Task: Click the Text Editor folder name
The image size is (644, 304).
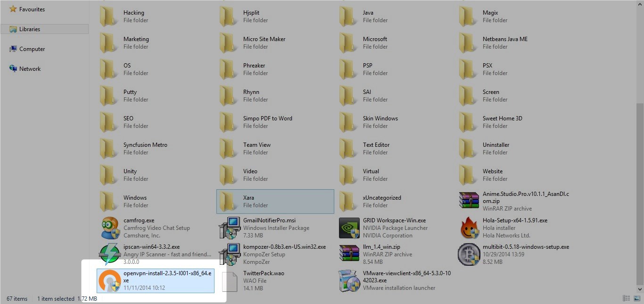Action: tap(376, 145)
